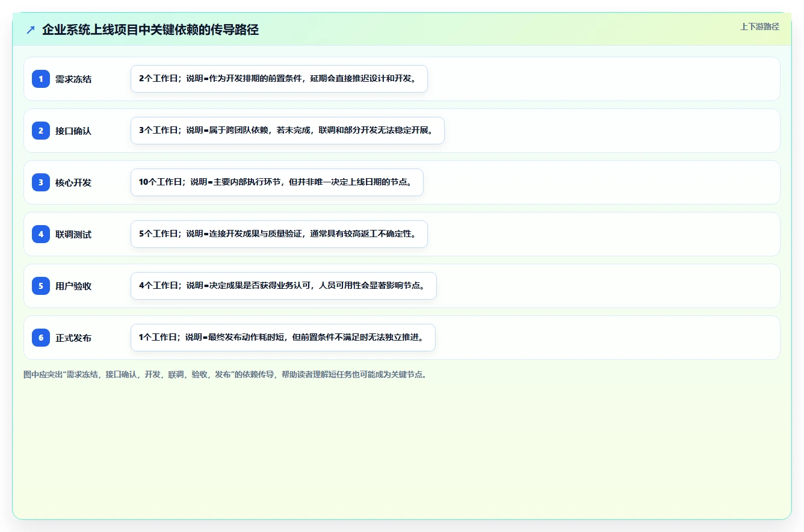The height and width of the screenshot is (532, 804).
Task: Click the 2个工作日 description box
Action: pos(279,79)
